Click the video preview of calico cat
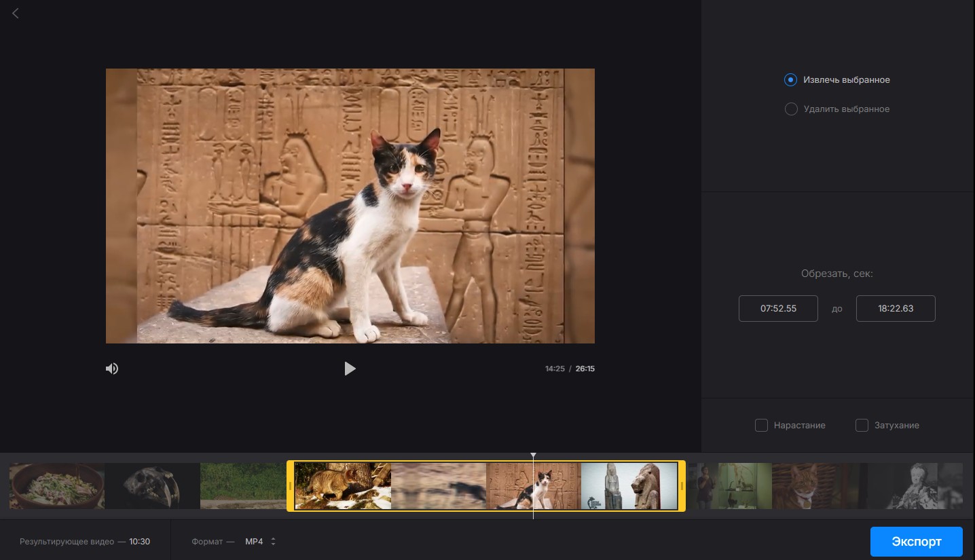The height and width of the screenshot is (560, 975). [350, 206]
